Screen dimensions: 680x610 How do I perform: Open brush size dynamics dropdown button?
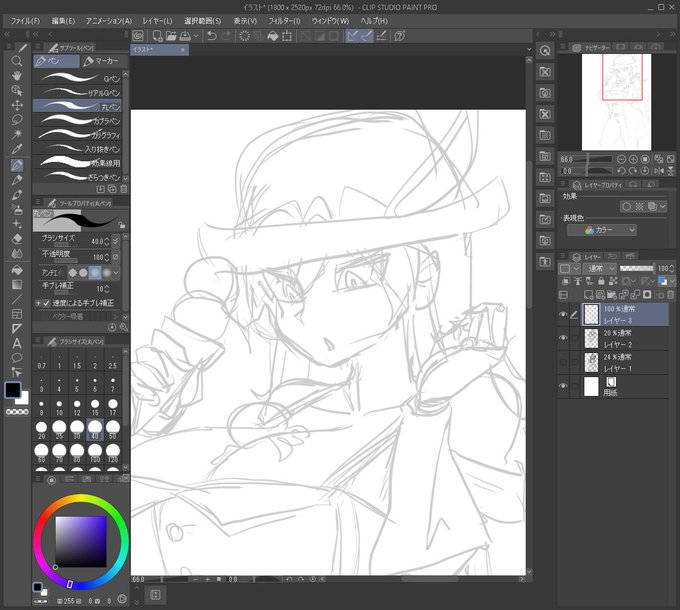point(115,241)
